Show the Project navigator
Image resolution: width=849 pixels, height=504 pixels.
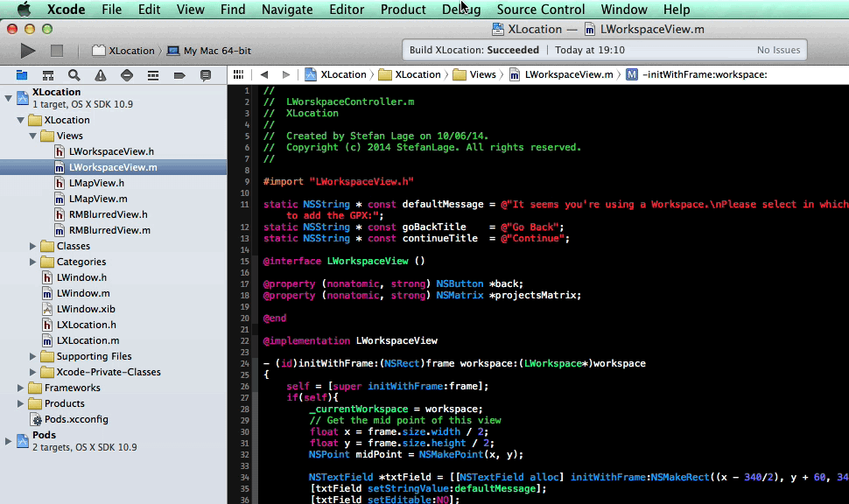pyautogui.click(x=22, y=75)
